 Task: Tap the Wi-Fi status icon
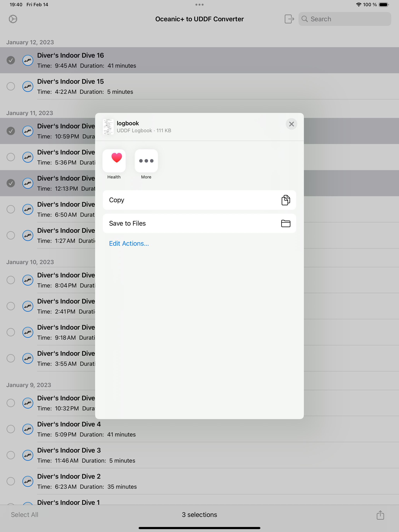point(358,5)
